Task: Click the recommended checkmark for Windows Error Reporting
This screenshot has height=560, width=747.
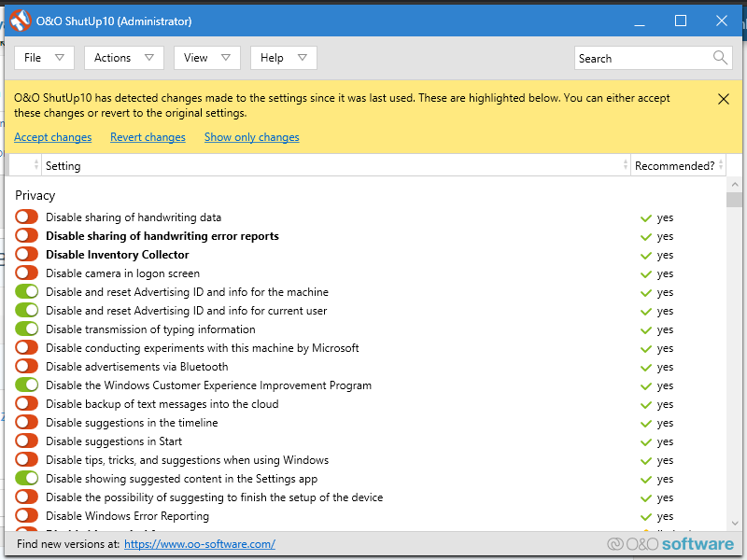Action: (x=645, y=516)
